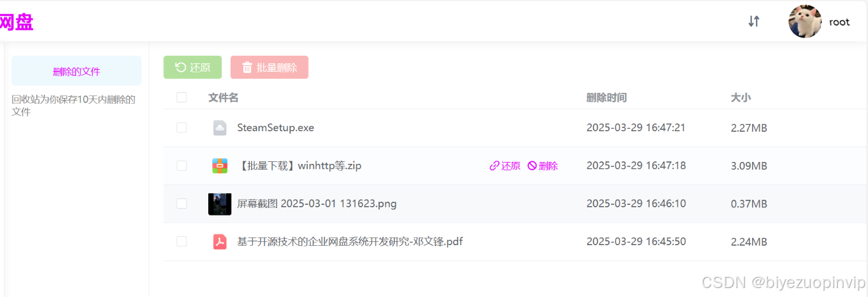Click the 网盘 logo title
This screenshot has height=297, width=868.
[16, 22]
